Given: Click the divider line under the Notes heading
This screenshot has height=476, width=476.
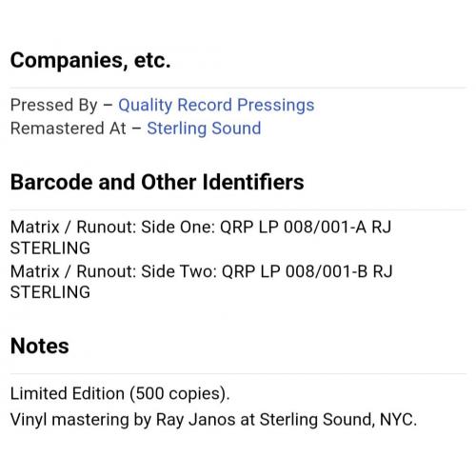Looking at the screenshot, I should click(x=238, y=373).
